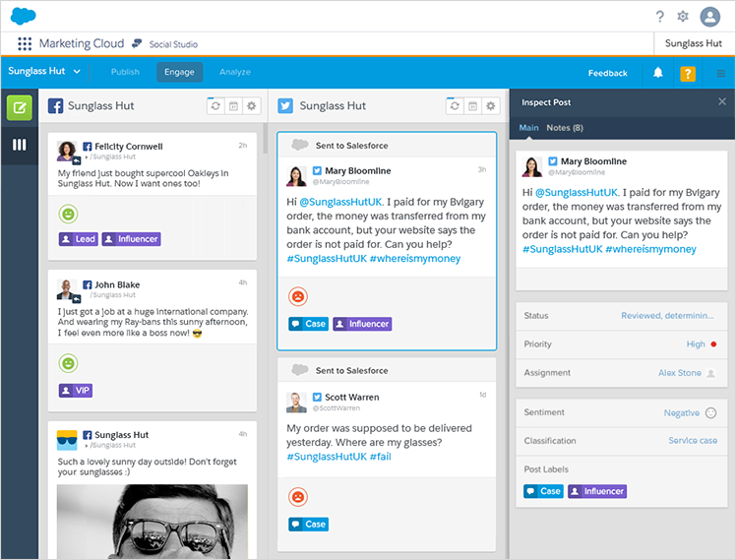Switch to the Engage tab
Viewport: 736px width, 560px height.
pyautogui.click(x=179, y=72)
